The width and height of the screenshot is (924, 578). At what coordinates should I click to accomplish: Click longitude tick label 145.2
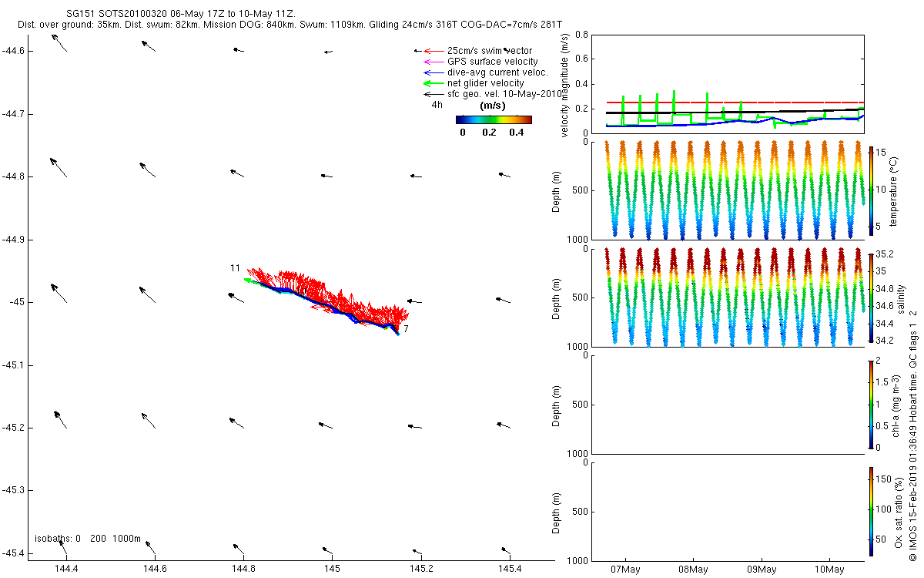pos(420,569)
